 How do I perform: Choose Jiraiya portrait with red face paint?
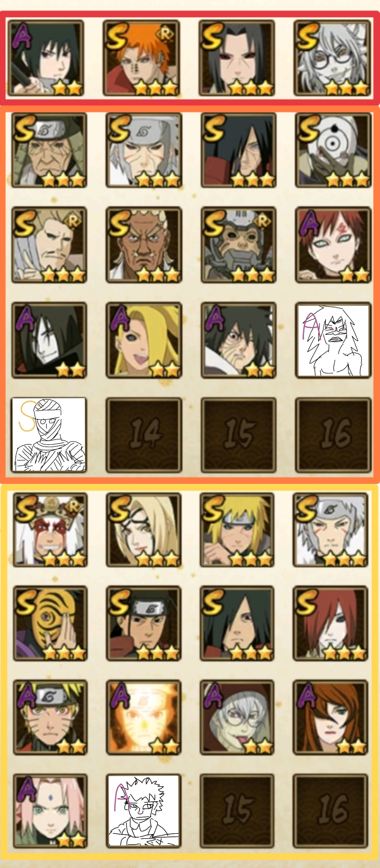(x=50, y=529)
